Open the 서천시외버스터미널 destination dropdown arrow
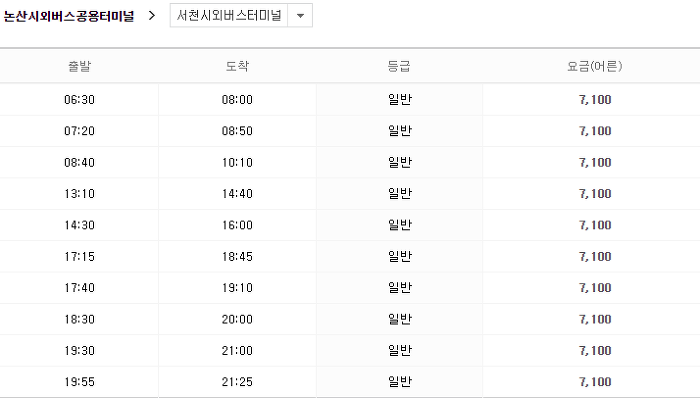Viewport: 700px width, 398px height. coord(300,16)
